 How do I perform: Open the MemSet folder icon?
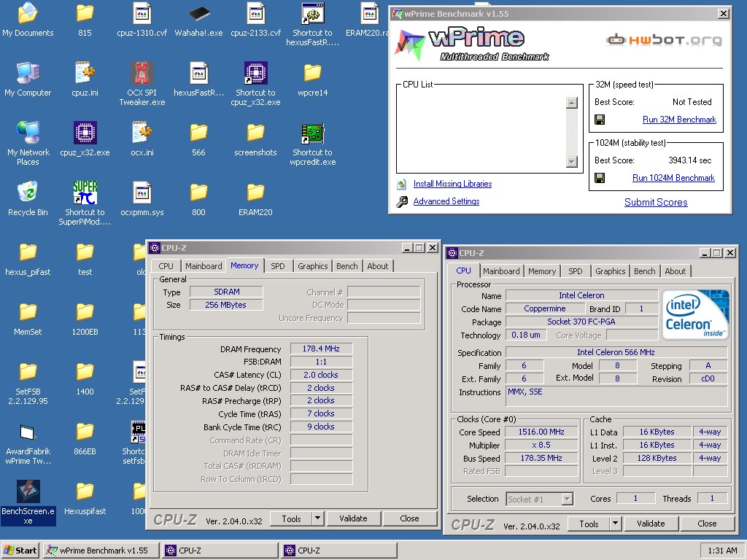(x=28, y=312)
